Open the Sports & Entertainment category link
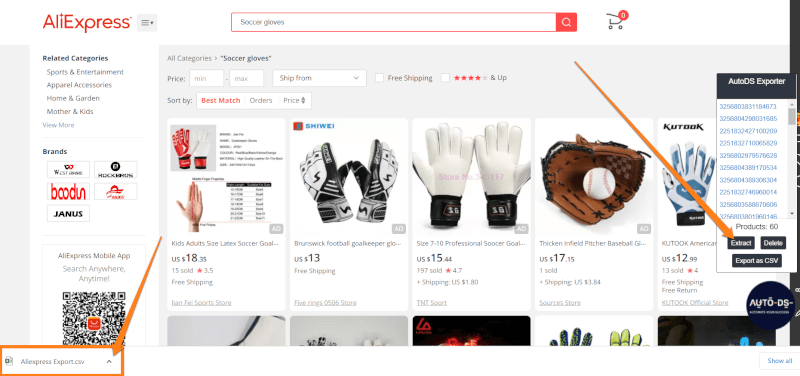Viewport: 800px width, 376px height. pos(85,72)
